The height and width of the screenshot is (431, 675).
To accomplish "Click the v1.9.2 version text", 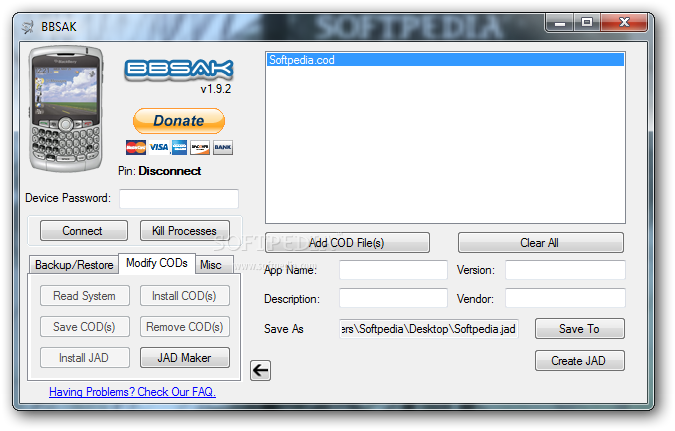I will click(216, 89).
